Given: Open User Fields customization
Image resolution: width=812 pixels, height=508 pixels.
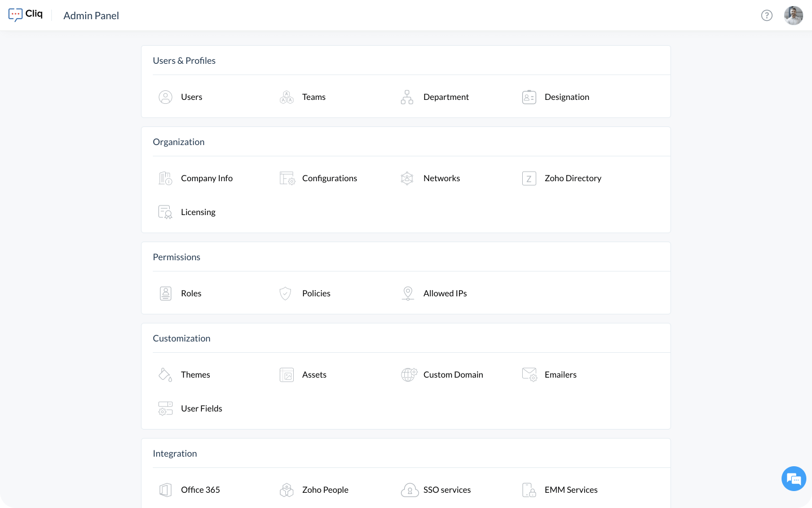Looking at the screenshot, I should [201, 409].
